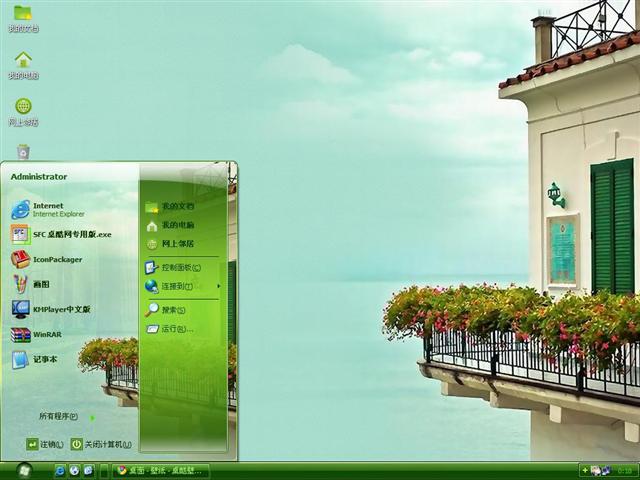Click the taskbar clock
This screenshot has width=640, height=480.
coord(624,471)
